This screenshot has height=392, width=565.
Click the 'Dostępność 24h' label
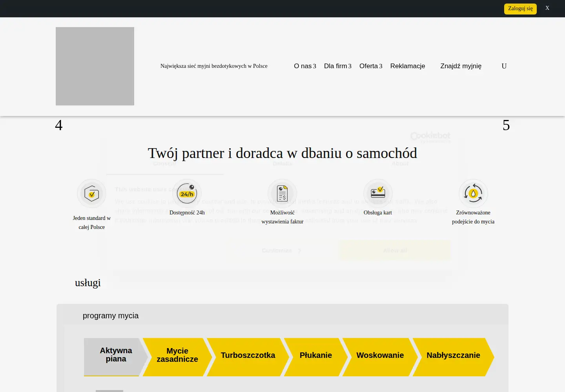[x=187, y=213]
